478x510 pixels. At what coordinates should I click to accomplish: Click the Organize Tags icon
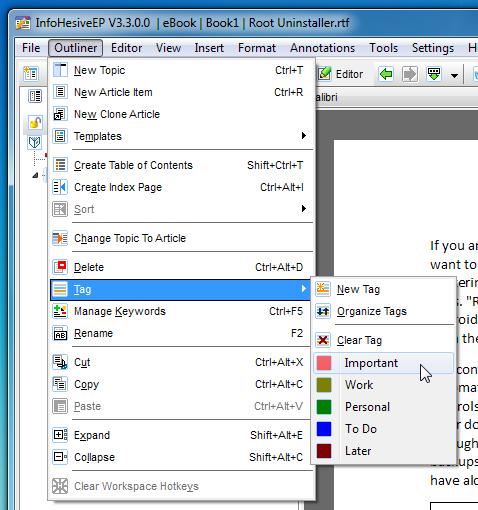[x=323, y=311]
